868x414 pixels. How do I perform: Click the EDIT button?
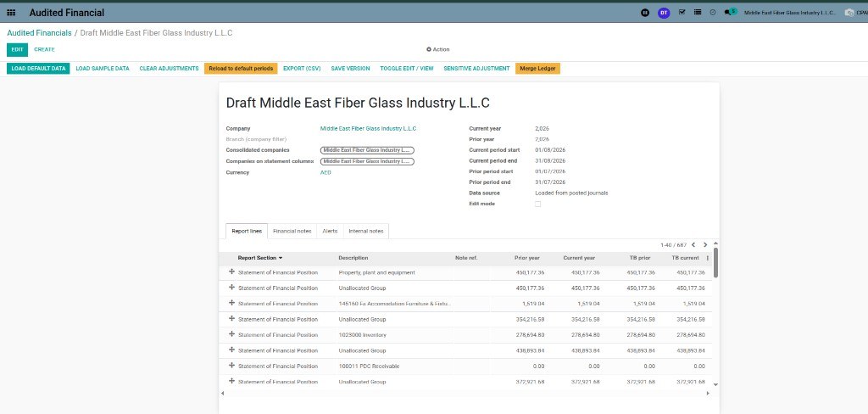click(x=17, y=49)
